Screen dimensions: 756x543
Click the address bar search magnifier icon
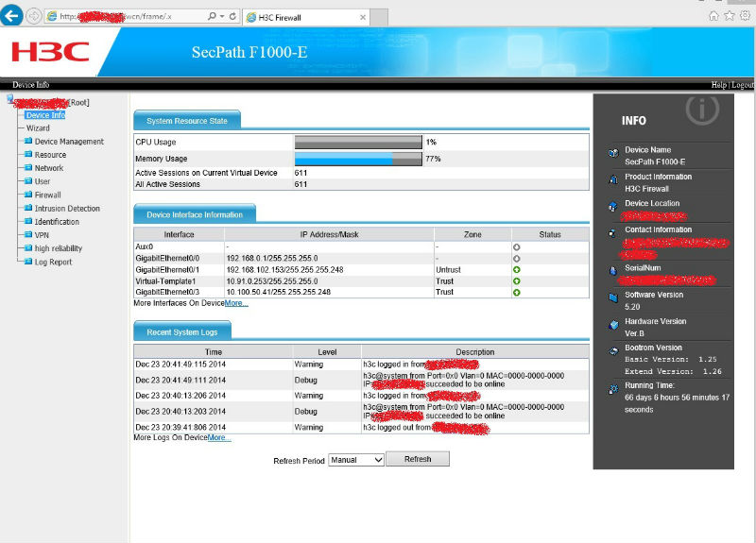pyautogui.click(x=212, y=16)
